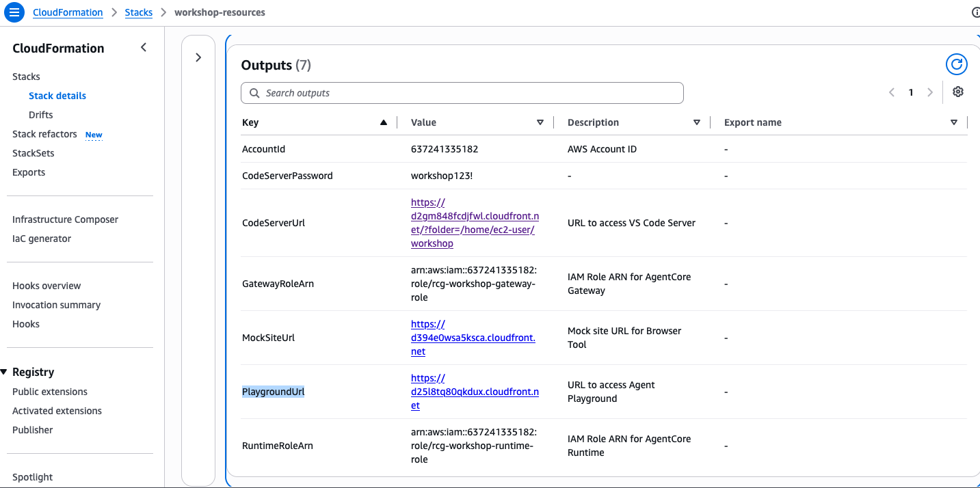Open Activated extensions
Screen dimensions: 980x488
coord(57,411)
